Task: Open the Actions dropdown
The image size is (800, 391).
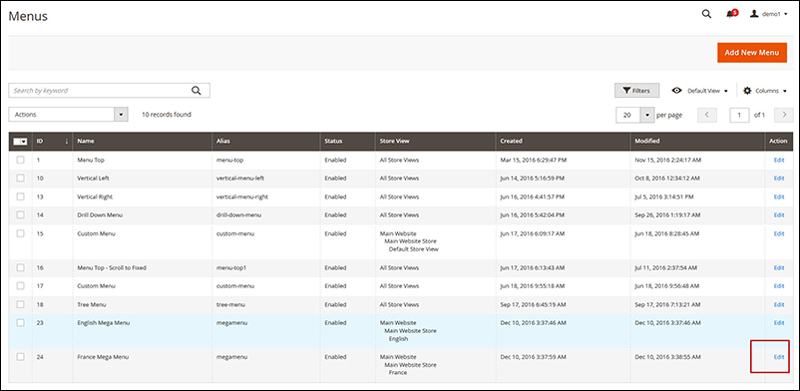Action: 68,114
